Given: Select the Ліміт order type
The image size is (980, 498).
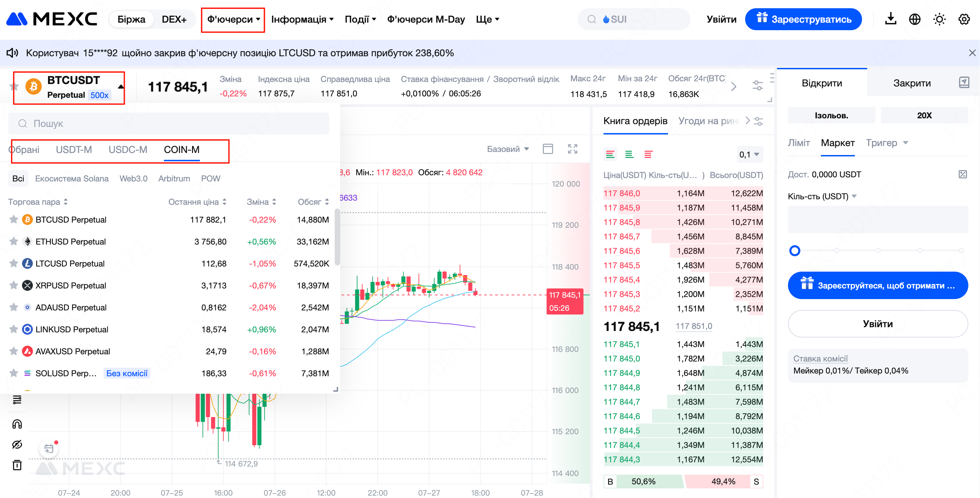Looking at the screenshot, I should (x=799, y=143).
